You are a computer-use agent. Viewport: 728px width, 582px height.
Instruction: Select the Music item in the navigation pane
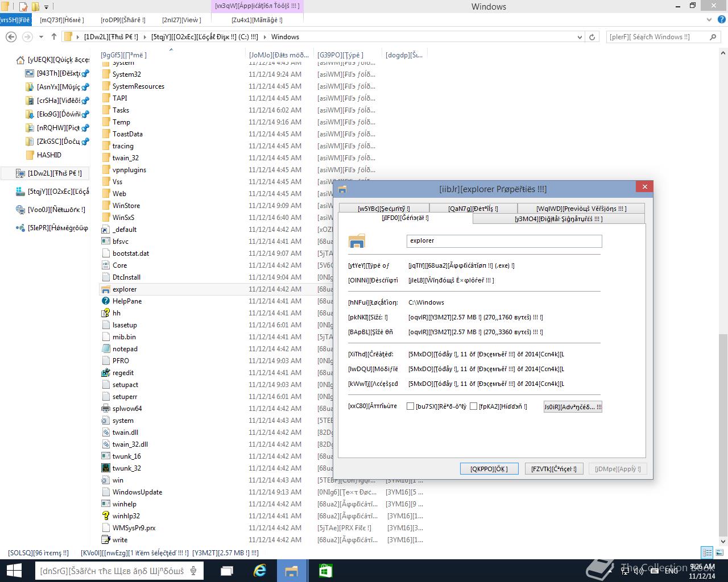tap(58, 87)
